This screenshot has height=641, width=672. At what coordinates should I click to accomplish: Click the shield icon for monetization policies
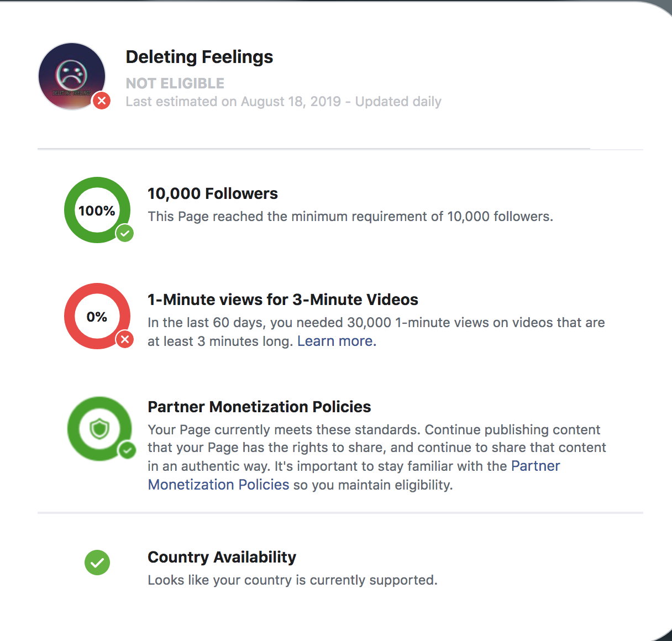coord(99,428)
